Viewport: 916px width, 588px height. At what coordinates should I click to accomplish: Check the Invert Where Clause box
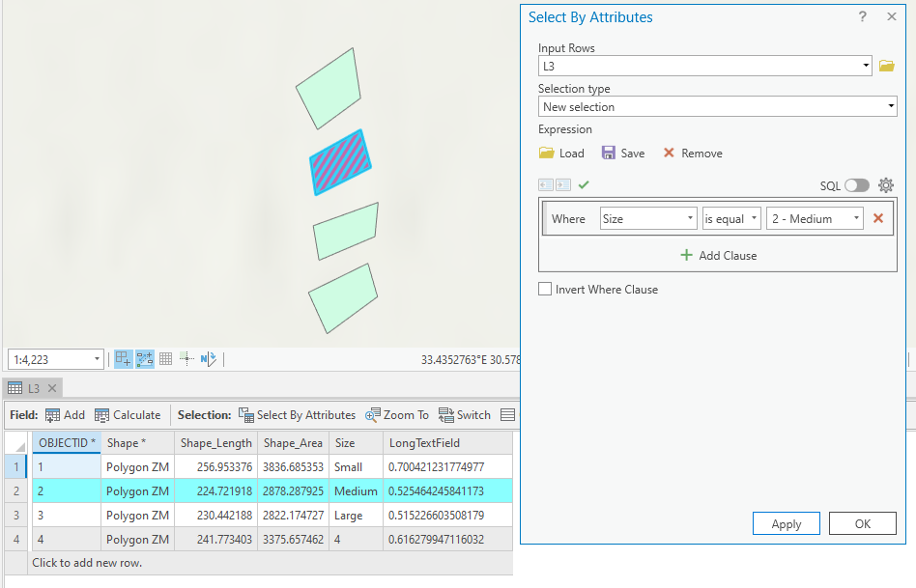(x=545, y=289)
